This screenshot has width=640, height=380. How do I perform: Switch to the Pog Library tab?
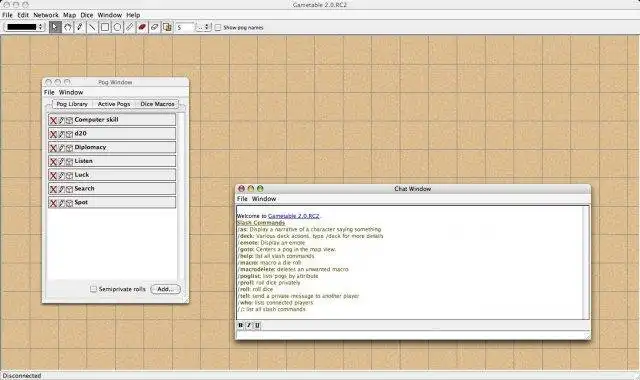pos(72,104)
